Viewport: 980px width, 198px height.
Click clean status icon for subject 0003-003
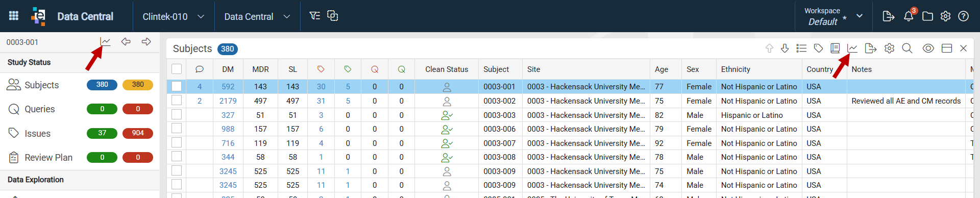coord(447,115)
